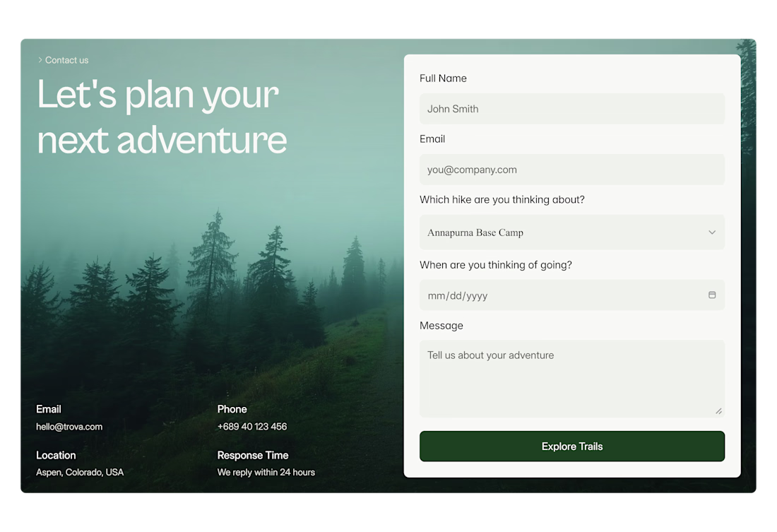
Task: Click 'Which hike are you thinking about?' label
Action: point(502,199)
